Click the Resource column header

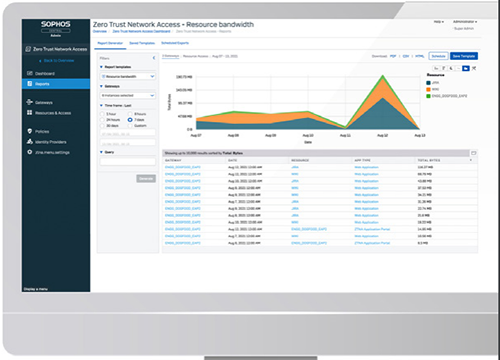point(300,160)
